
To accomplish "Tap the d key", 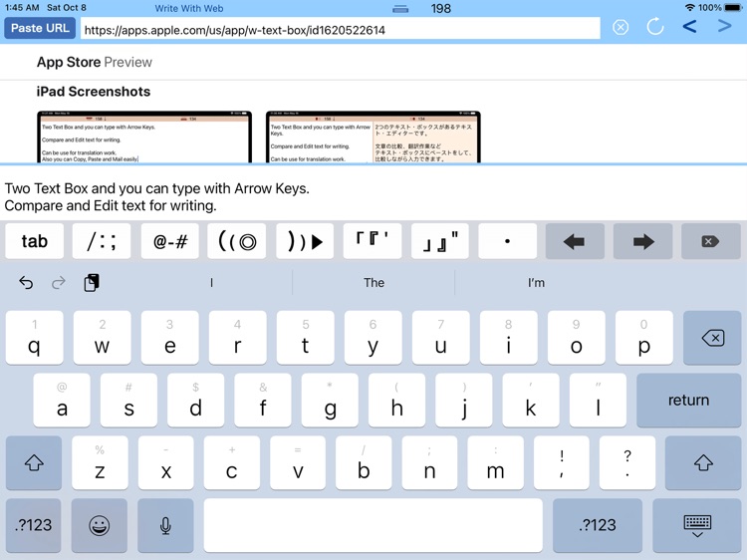I will click(196, 401).
